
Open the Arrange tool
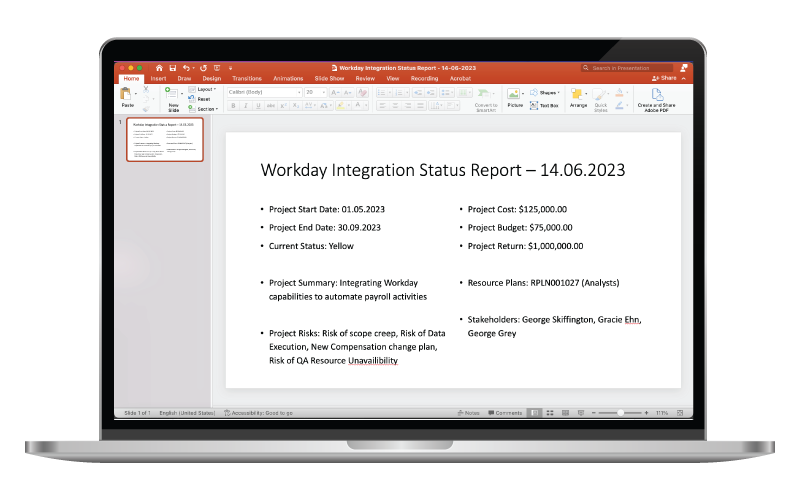[579, 96]
